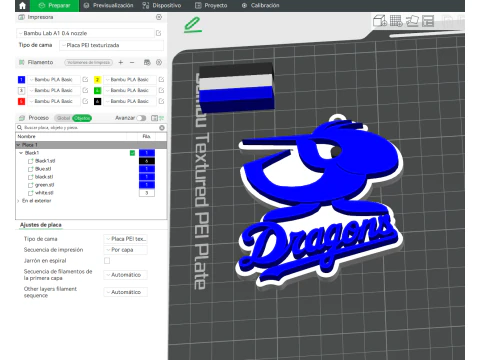This screenshot has height=360, width=480.
Task: Click the Add object cube icon
Action: point(380,21)
